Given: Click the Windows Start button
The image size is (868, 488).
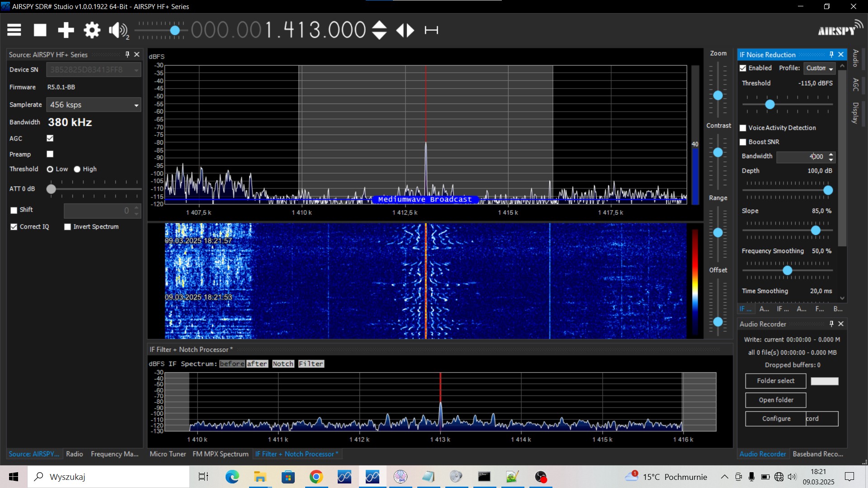Looking at the screenshot, I should click(14, 477).
